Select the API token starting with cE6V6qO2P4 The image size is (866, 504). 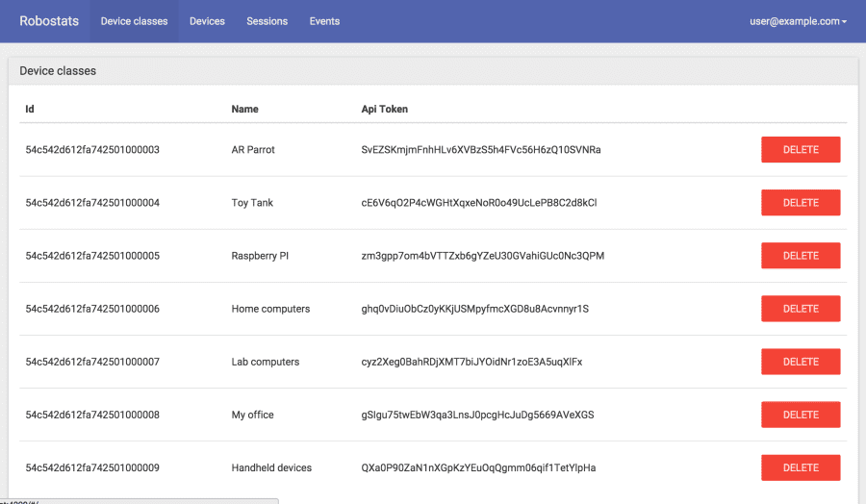(x=479, y=203)
